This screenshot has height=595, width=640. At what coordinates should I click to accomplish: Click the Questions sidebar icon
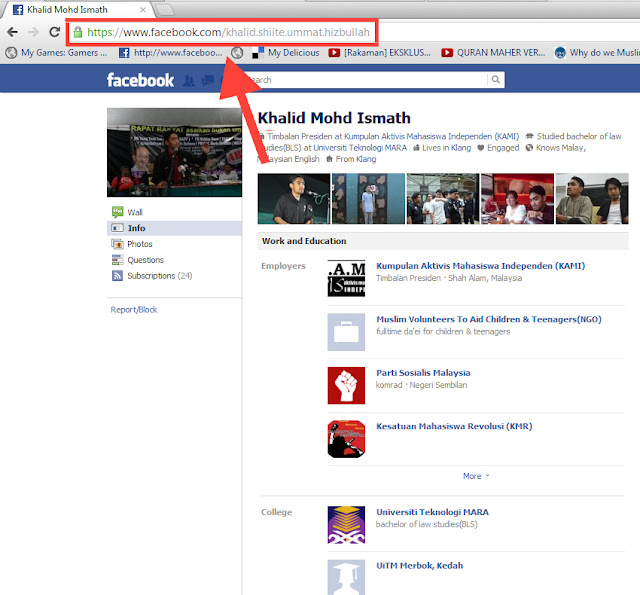118,260
